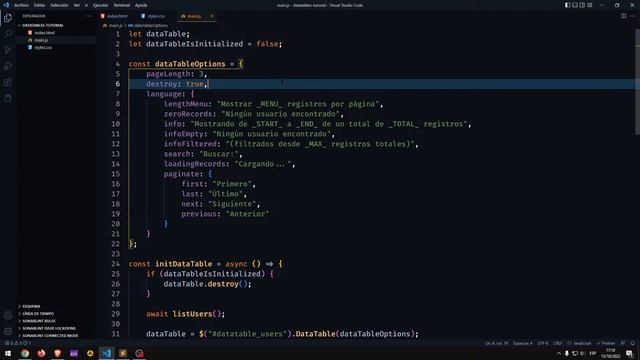
Task: Toggle the primary sidebar layout icon
Action: (568, 5)
